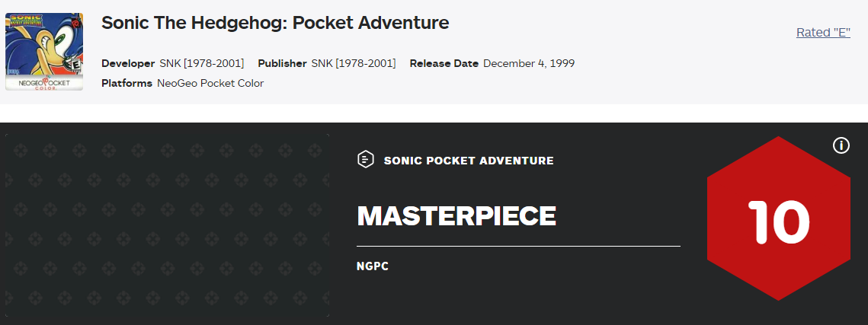Image resolution: width=868 pixels, height=325 pixels.
Task: Click the Publisher field label
Action: pyautogui.click(x=282, y=63)
